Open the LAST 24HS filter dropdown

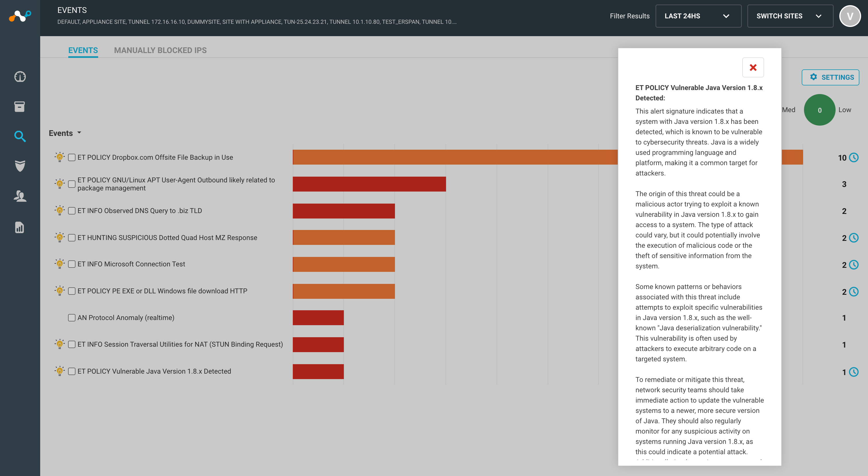coord(698,16)
